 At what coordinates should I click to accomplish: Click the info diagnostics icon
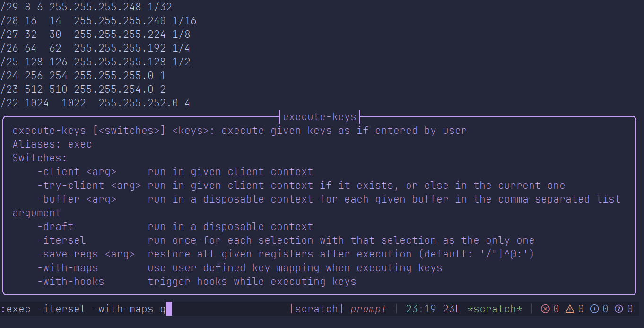coord(594,309)
